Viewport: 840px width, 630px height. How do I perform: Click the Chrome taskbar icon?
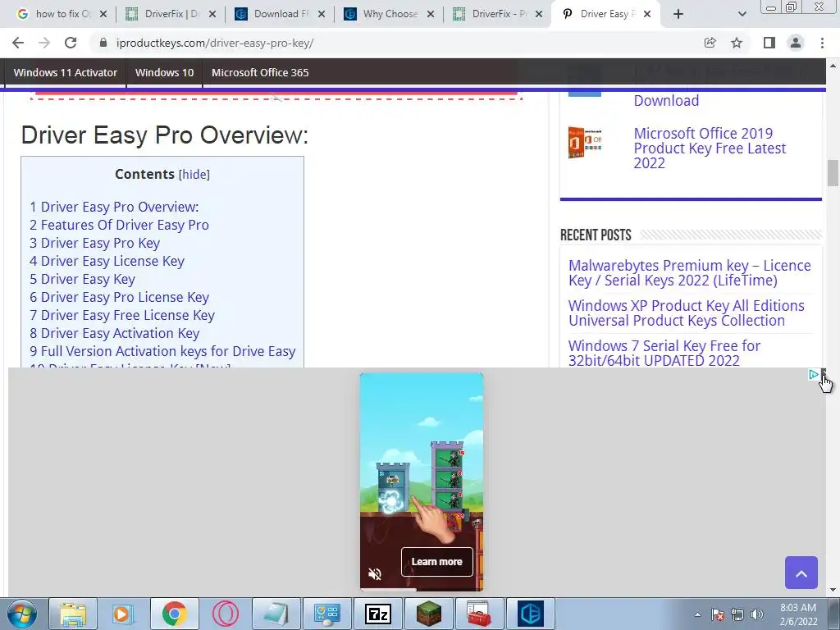click(x=174, y=614)
